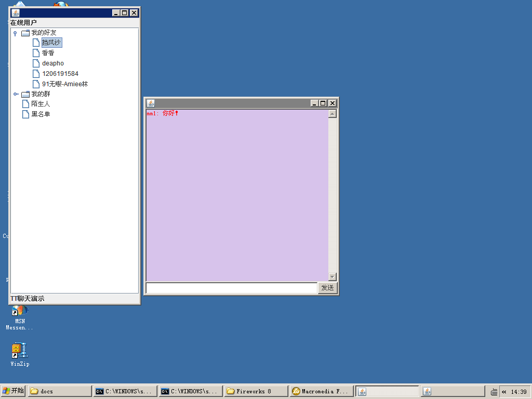Click the TT聊天演示 status label
532x399 pixels.
[x=27, y=299]
